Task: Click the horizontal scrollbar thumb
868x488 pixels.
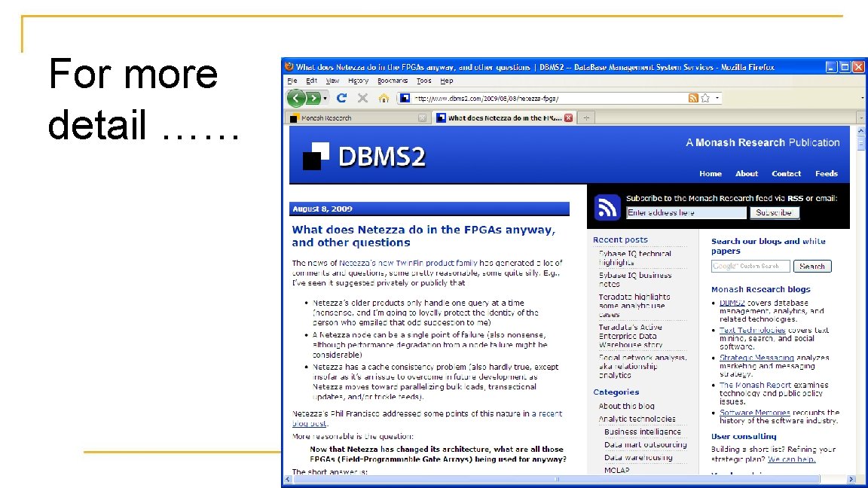Action: pos(556,479)
